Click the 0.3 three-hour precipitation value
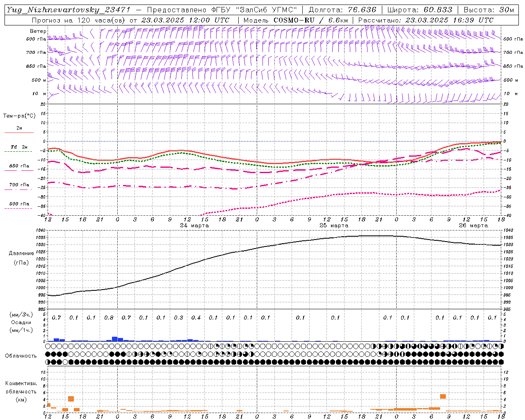Screen dimensions: 525x420 178,318
